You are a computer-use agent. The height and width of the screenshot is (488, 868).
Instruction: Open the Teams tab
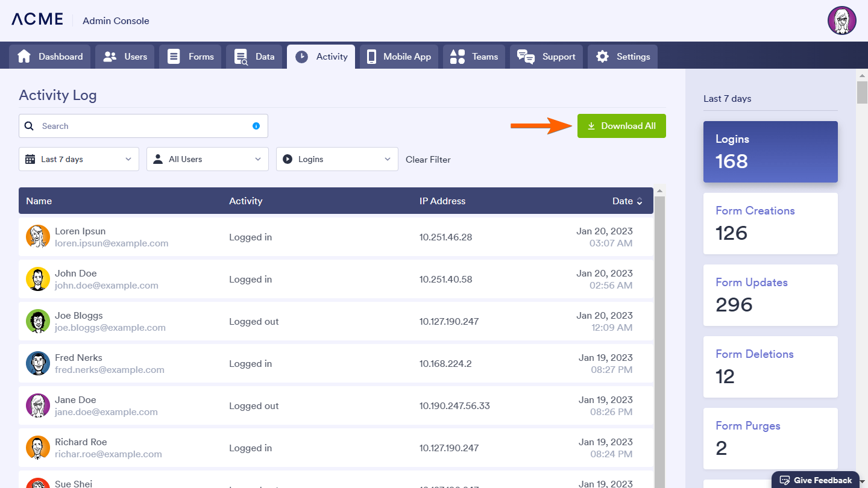(x=474, y=57)
